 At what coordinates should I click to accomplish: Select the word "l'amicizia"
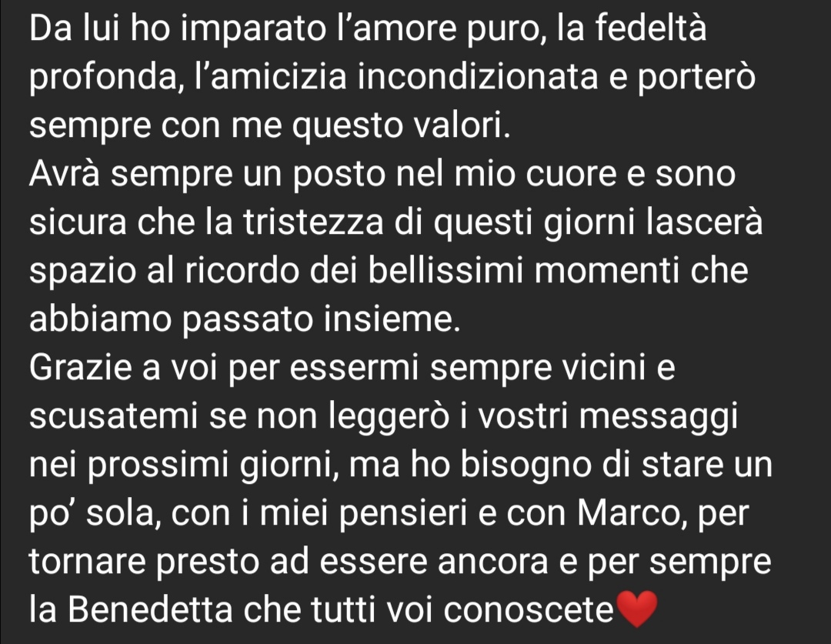click(x=271, y=76)
